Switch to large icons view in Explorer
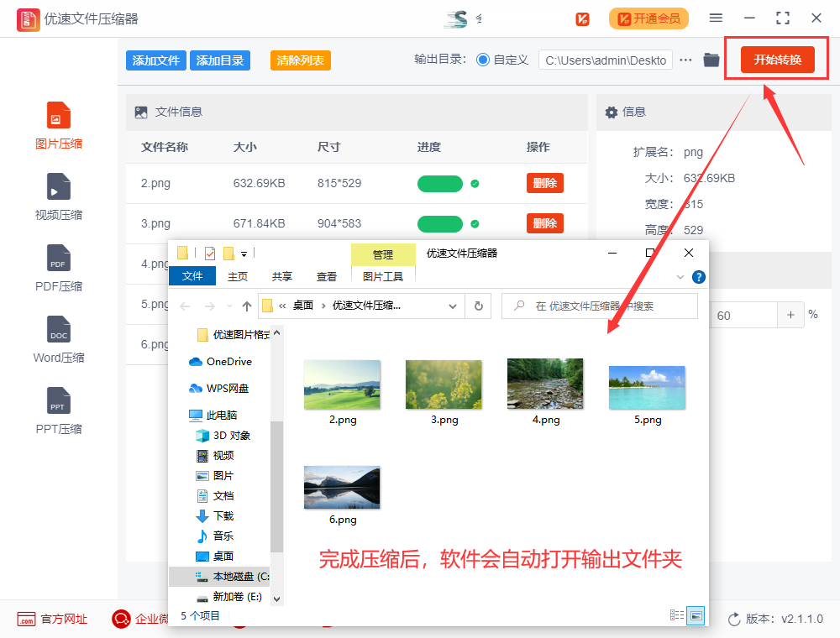 pos(696,615)
